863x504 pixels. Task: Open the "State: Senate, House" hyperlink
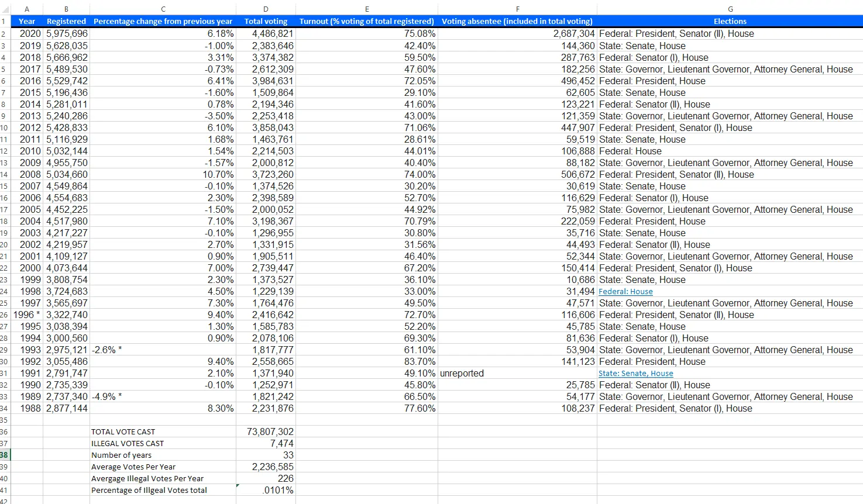[x=635, y=373]
